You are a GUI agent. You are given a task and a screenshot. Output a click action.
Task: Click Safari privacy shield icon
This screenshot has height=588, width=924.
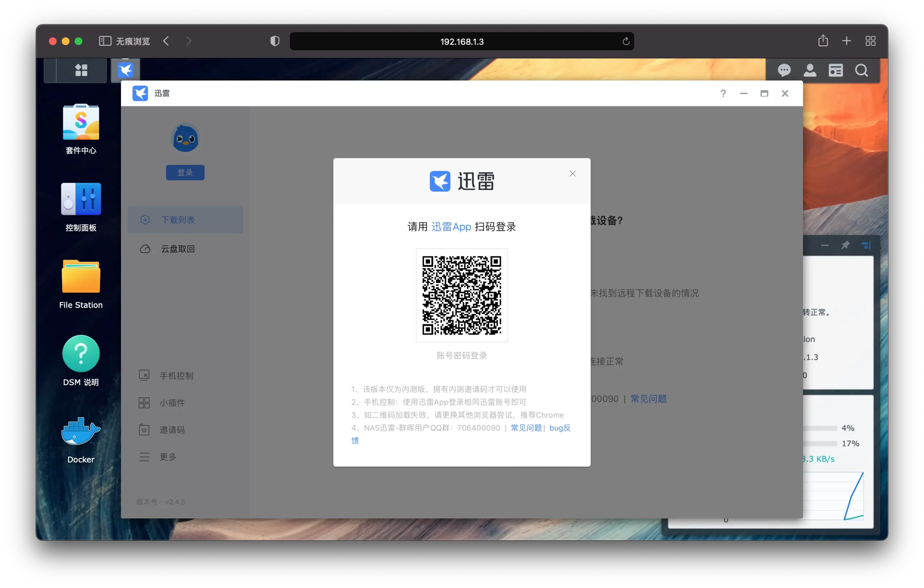pyautogui.click(x=275, y=41)
